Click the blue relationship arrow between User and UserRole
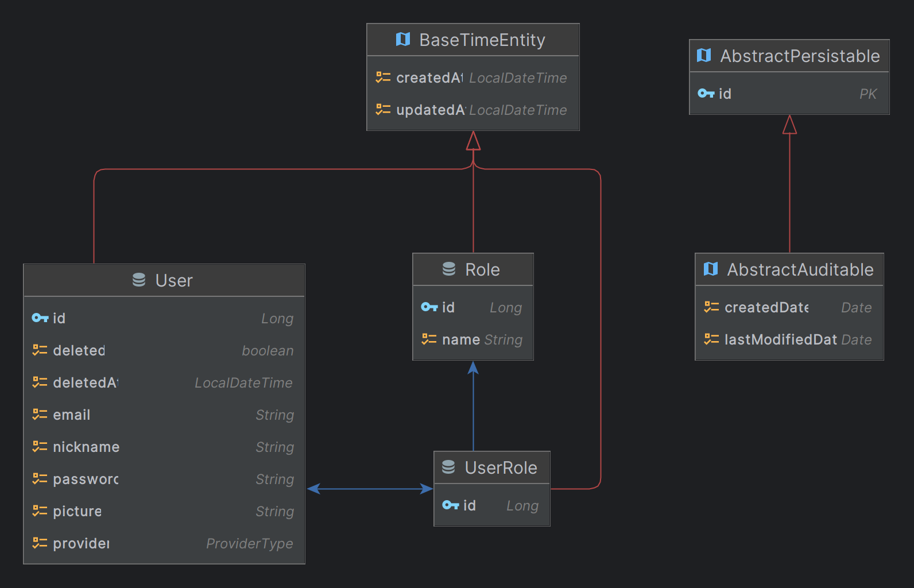The height and width of the screenshot is (588, 914). click(x=370, y=489)
